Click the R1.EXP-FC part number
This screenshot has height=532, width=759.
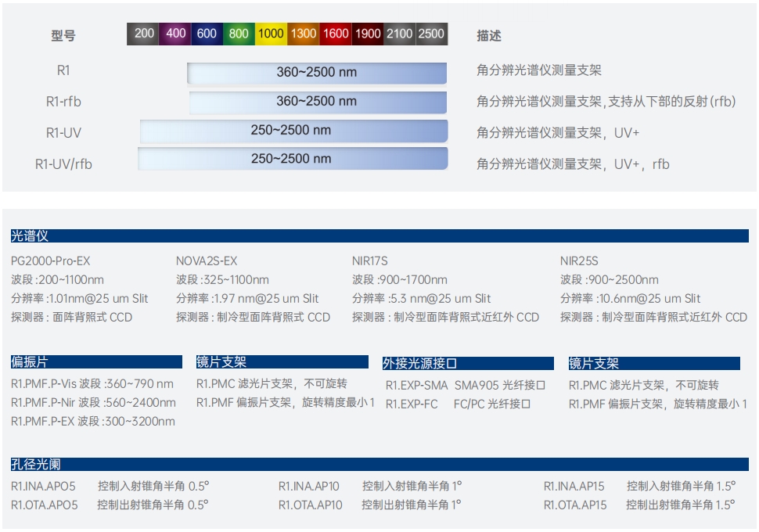click(x=412, y=404)
